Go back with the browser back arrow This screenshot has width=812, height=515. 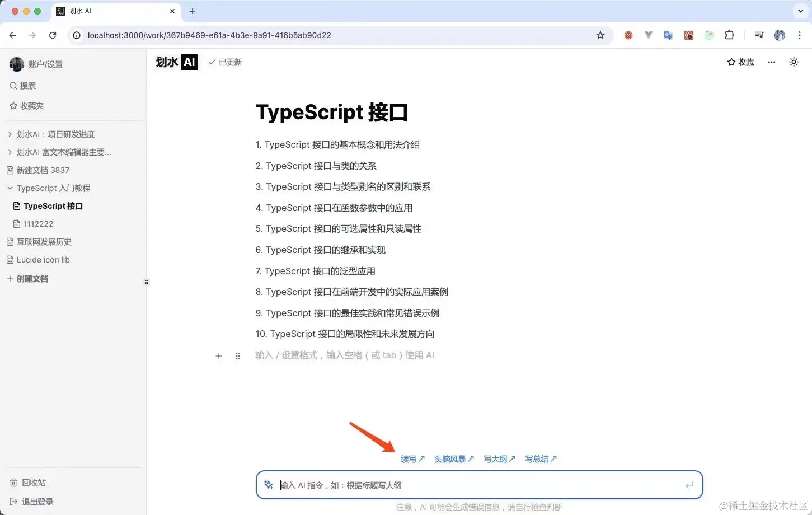point(12,35)
